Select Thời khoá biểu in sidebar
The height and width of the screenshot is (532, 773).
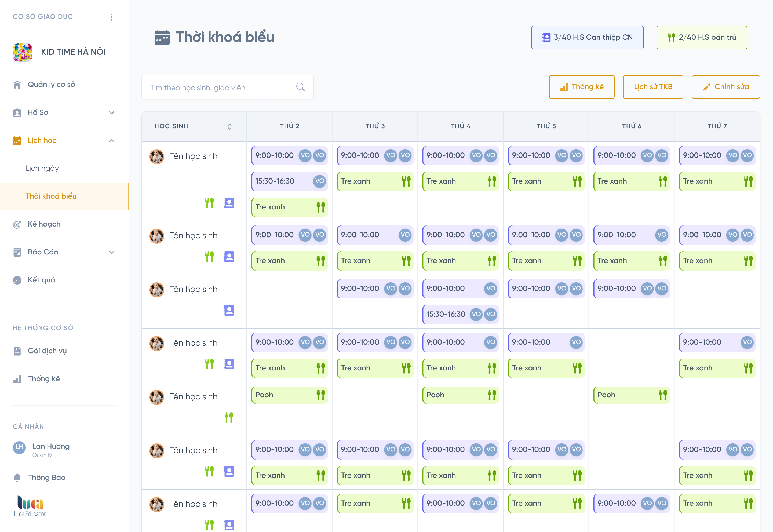[x=51, y=196]
